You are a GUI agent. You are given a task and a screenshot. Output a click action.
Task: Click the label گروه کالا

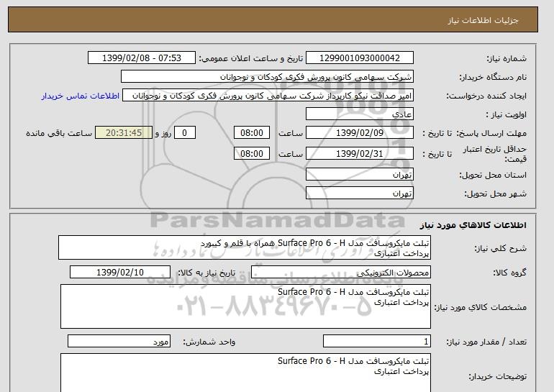tap(510, 273)
